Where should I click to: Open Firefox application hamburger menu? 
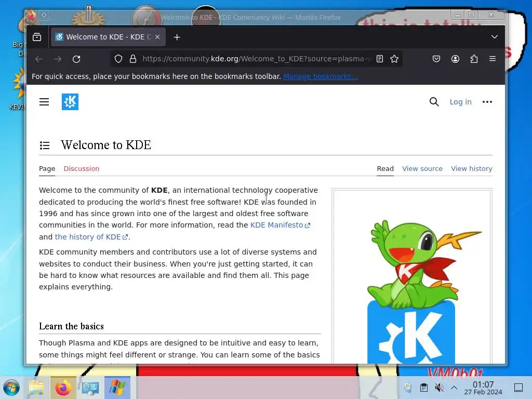493,59
